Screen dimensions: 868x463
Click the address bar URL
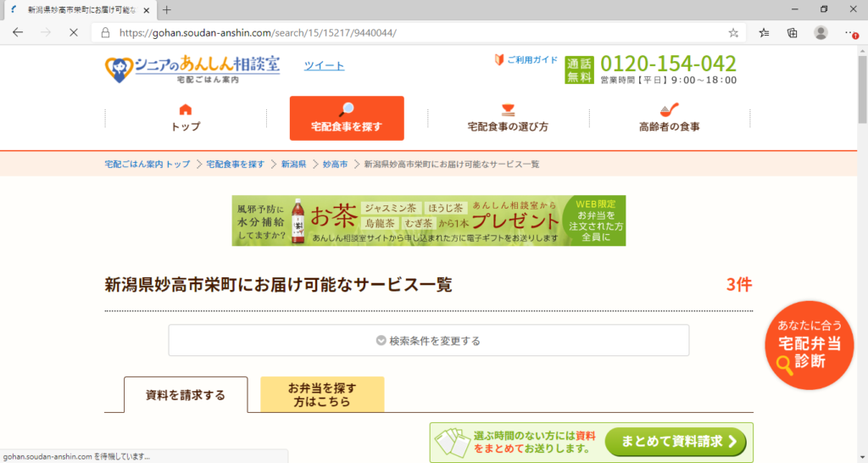click(258, 33)
